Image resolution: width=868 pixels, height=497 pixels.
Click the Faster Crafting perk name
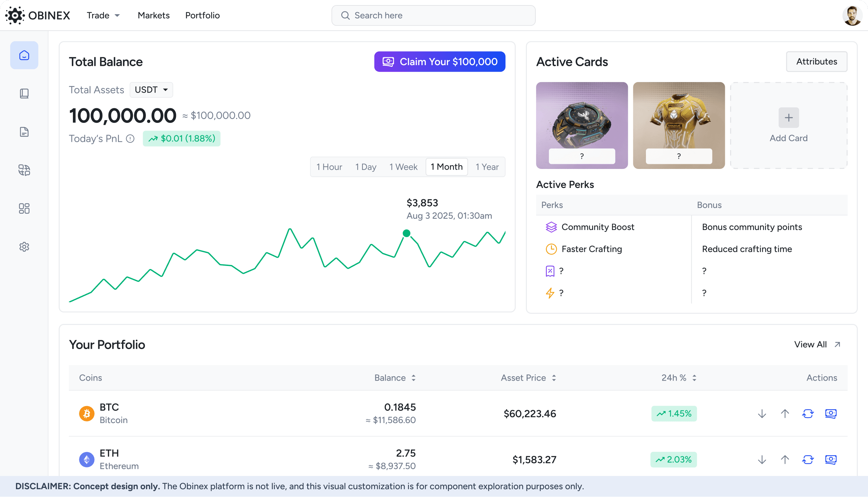(591, 249)
